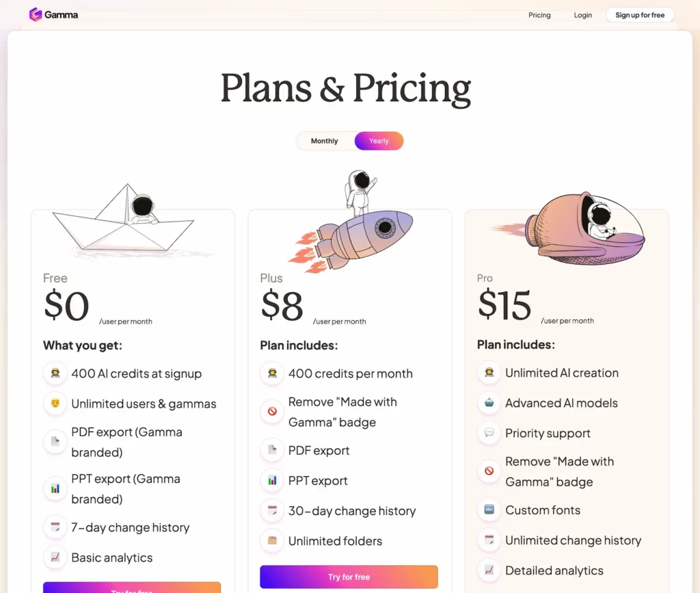This screenshot has width=700, height=593.
Task: Select the Login navigation item
Action: (582, 15)
